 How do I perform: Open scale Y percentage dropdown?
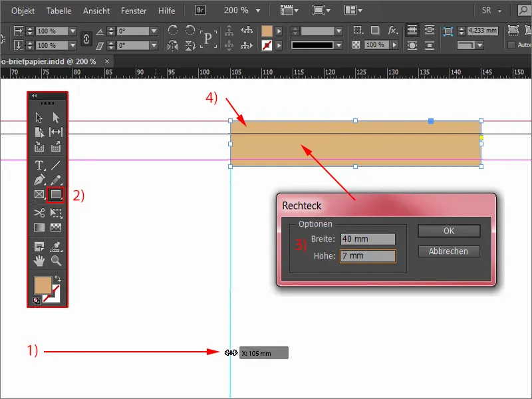(72, 45)
